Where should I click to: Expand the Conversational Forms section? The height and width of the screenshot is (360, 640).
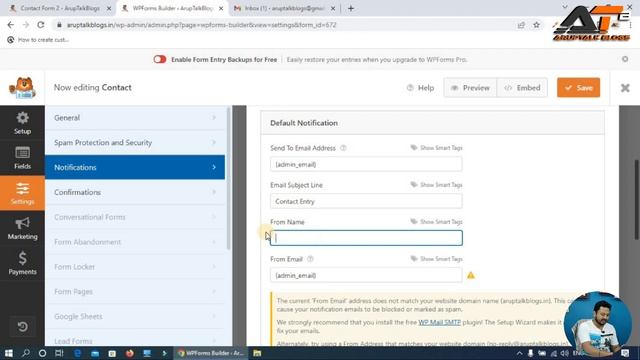coord(135,217)
